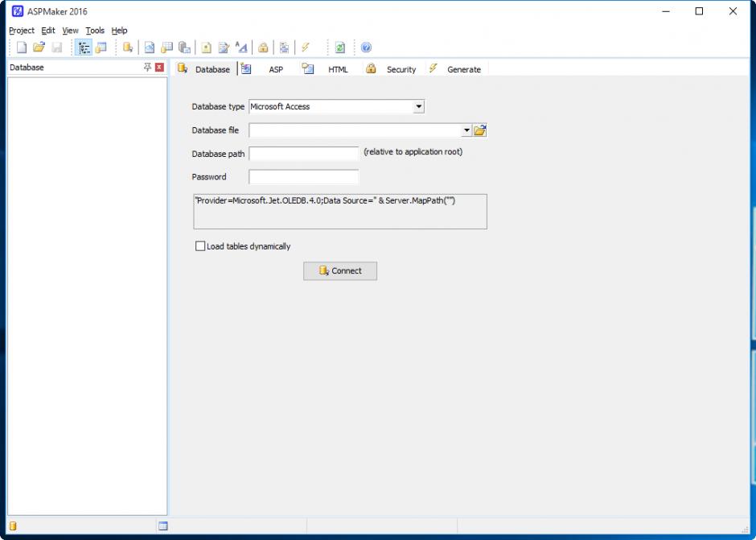Click the '(relative to application root)' text

pyautogui.click(x=413, y=151)
